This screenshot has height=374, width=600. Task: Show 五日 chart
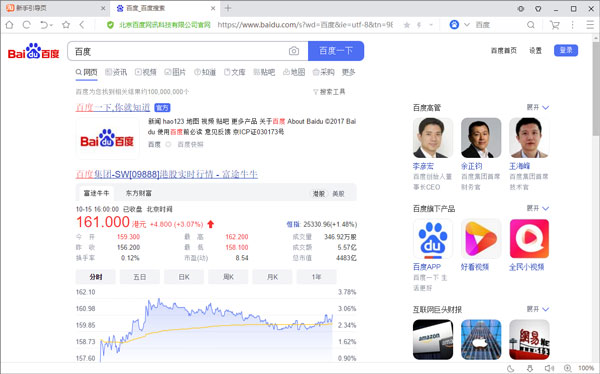tap(140, 277)
